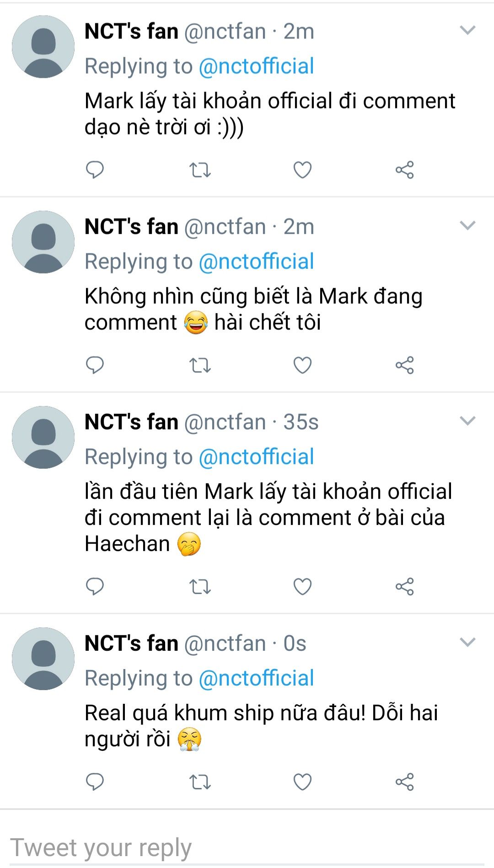Retweet the 'comment dạo' tweet

(x=200, y=170)
